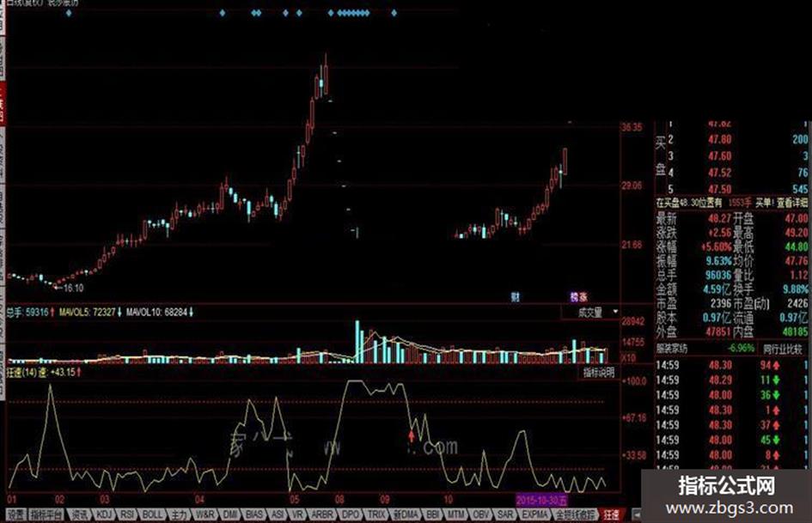
Task: Click the 服装家纺 sector label
Action: tap(672, 349)
